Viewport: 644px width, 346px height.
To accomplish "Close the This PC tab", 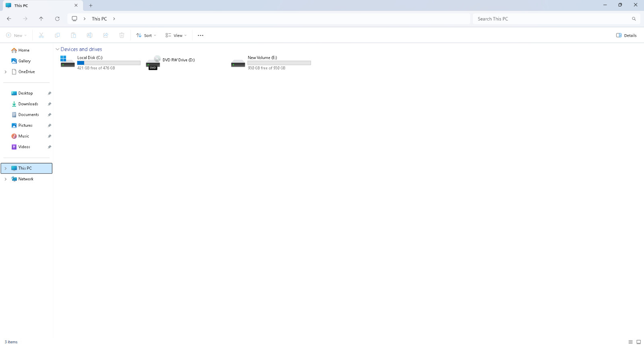I will coord(76,6).
